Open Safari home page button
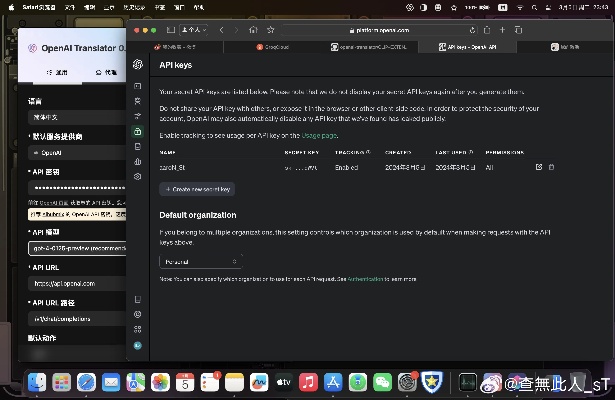 coord(253,30)
